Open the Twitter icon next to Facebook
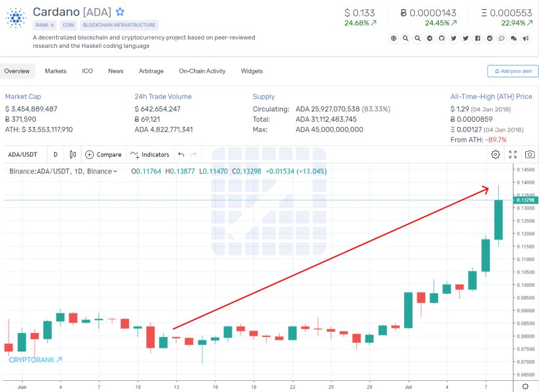Image resolution: width=539 pixels, height=392 pixels. click(466, 38)
